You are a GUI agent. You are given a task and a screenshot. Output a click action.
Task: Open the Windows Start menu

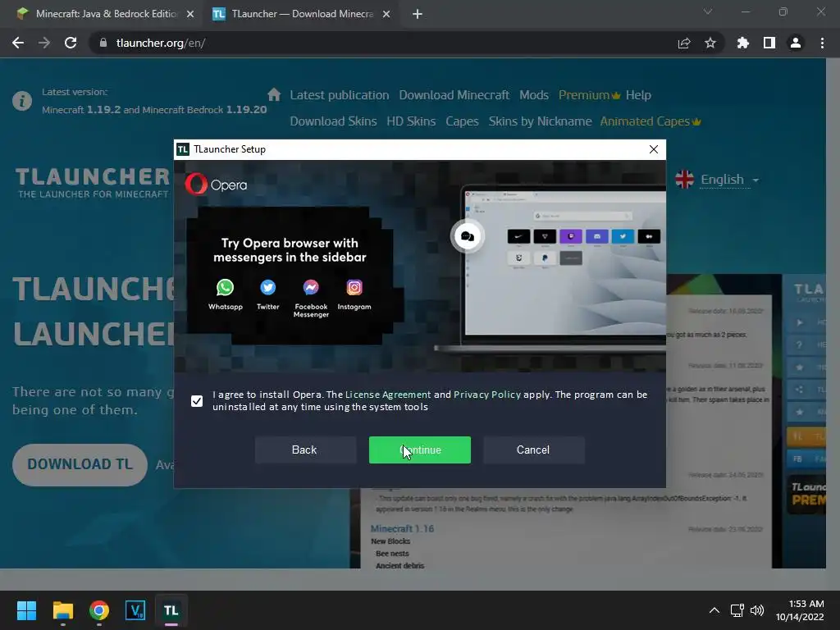[26, 610]
